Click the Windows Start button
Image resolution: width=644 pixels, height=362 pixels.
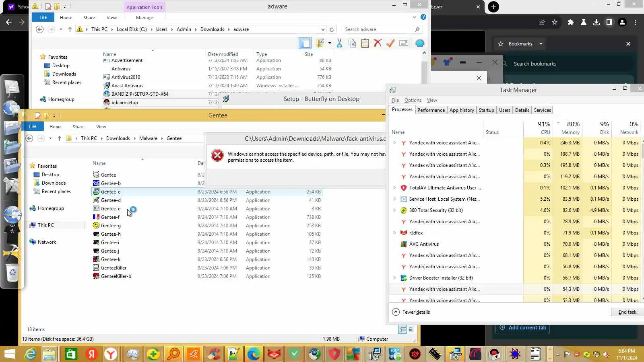click(x=9, y=354)
